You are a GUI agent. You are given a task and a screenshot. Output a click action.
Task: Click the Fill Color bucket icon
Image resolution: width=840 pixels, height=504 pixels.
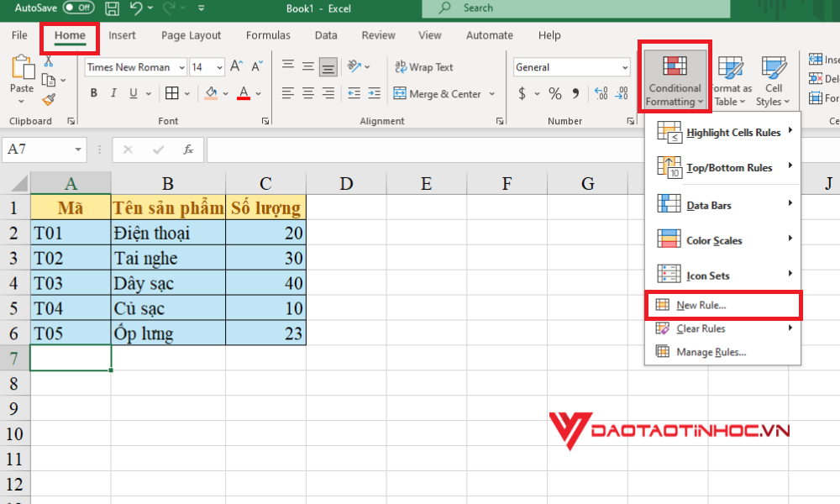point(211,93)
